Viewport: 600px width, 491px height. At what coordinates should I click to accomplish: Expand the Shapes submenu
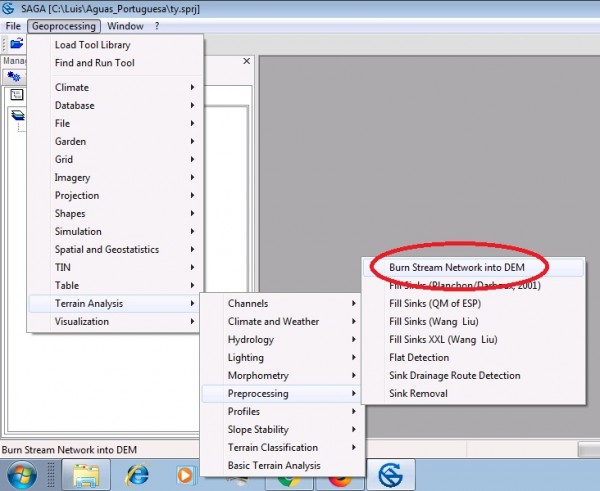click(x=115, y=213)
